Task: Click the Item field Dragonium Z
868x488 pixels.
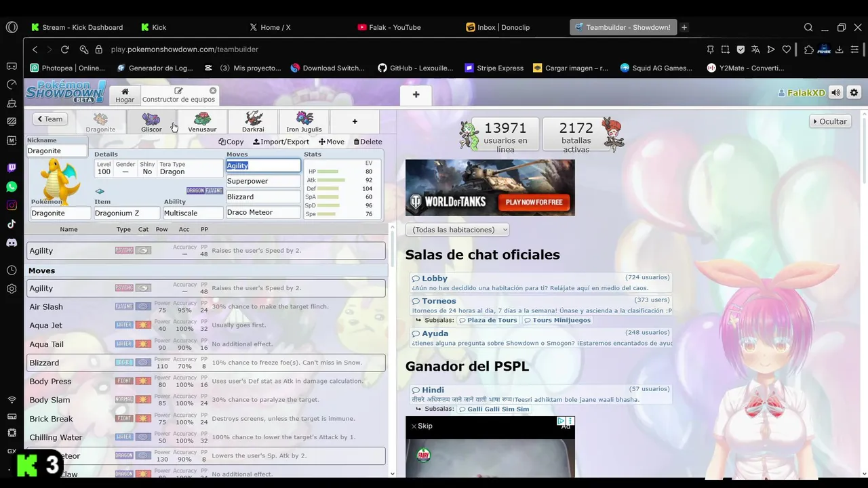Action: [x=127, y=213]
